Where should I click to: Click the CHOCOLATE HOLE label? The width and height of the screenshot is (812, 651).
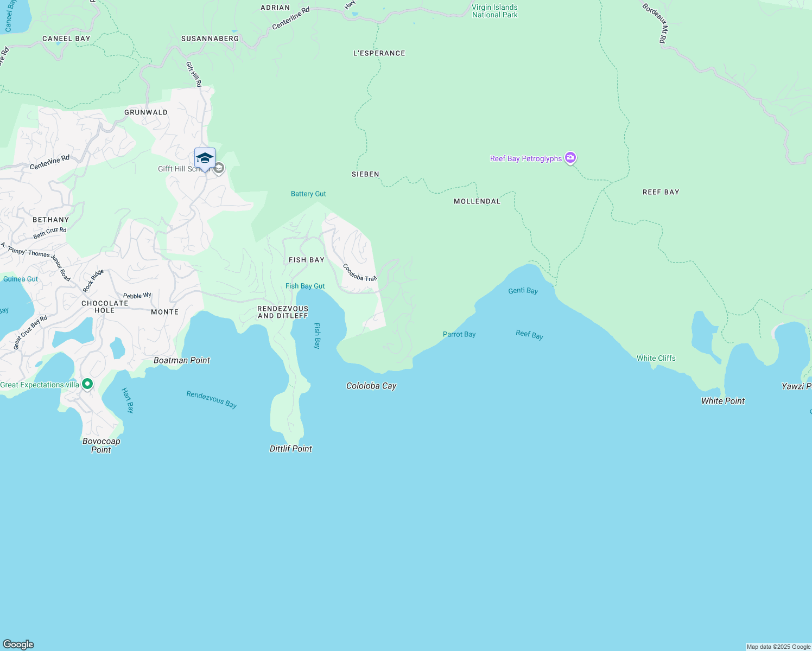tap(105, 307)
